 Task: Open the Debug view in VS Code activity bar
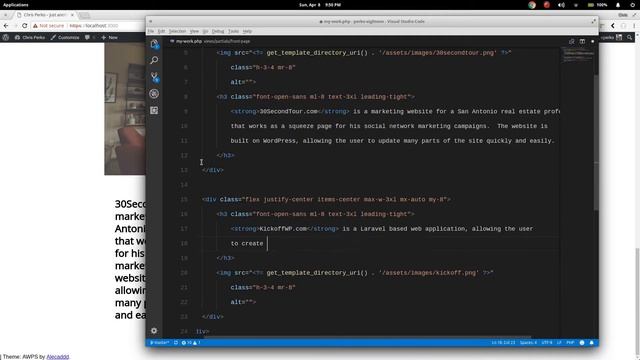tap(154, 94)
